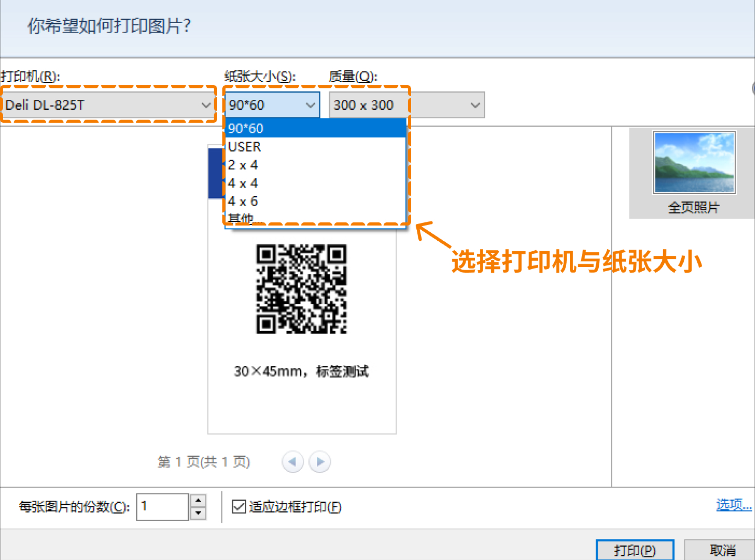Choose 2 x 4 paper size
The width and height of the screenshot is (755, 560).
[316, 165]
